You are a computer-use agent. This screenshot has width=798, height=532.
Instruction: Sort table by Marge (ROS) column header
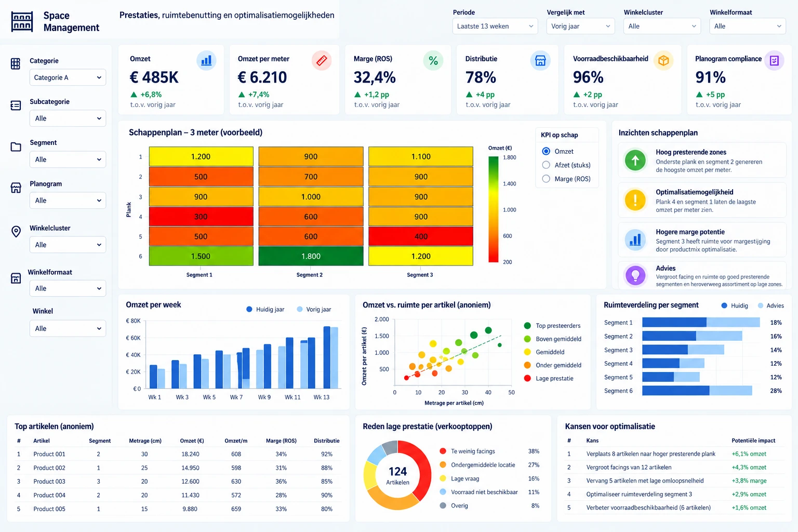(x=281, y=441)
